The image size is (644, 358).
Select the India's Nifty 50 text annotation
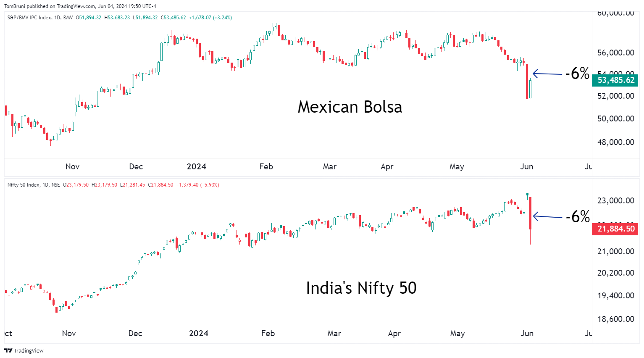click(361, 288)
